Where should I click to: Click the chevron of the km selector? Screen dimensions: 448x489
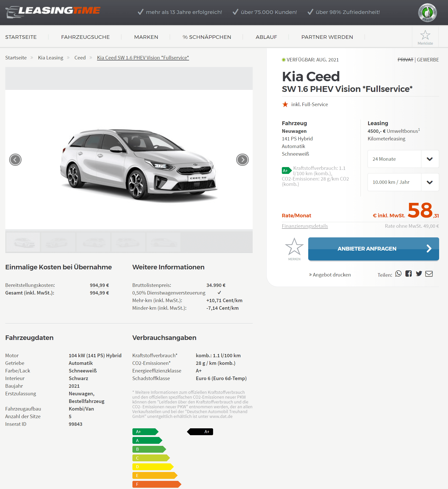430,182
